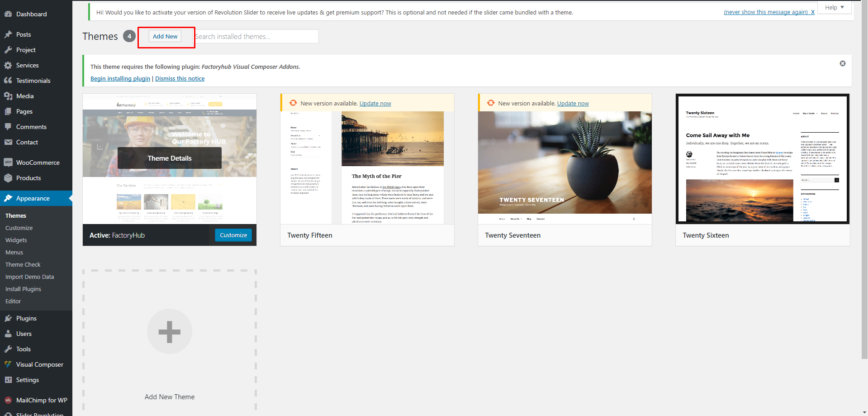Viewport: 868px width, 416px height.
Task: Click the update icon on Twenty Fifteen
Action: pyautogui.click(x=293, y=103)
